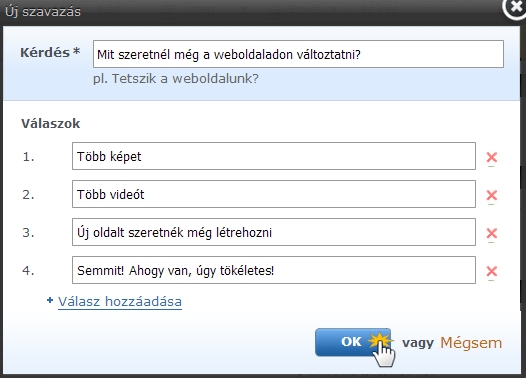Click into the Több képet answer field
This screenshot has height=378, width=526.
tap(274, 156)
